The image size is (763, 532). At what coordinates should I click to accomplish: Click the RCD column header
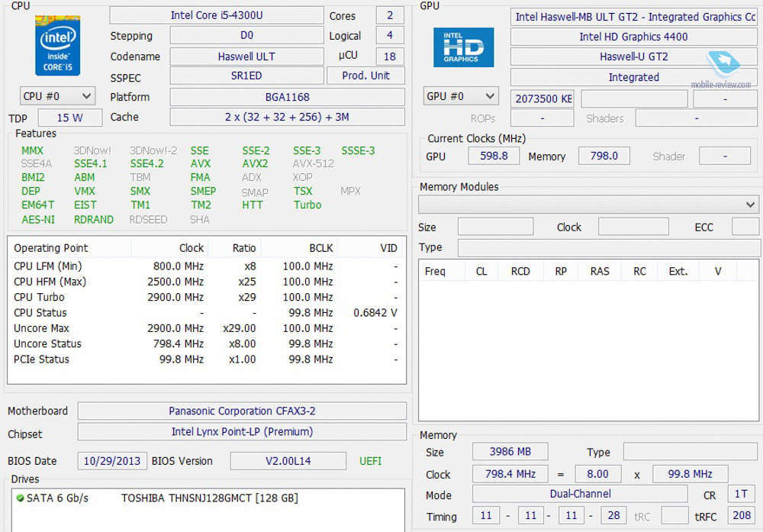[520, 271]
